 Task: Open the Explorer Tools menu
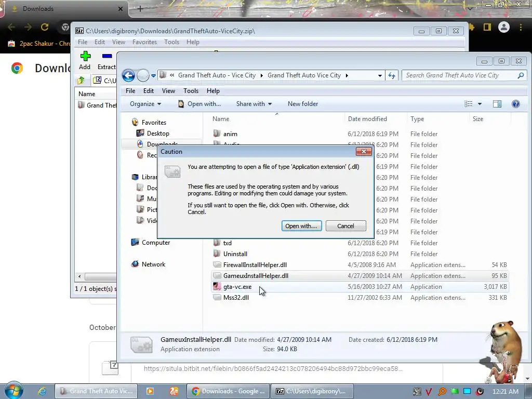[191, 91]
